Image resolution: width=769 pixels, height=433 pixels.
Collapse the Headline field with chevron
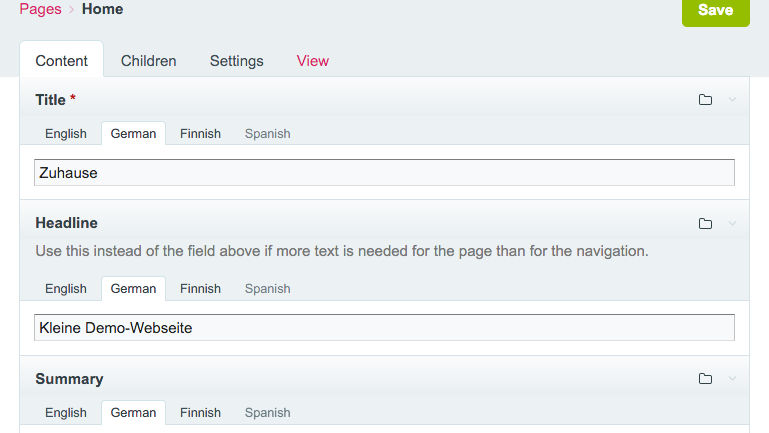point(732,223)
